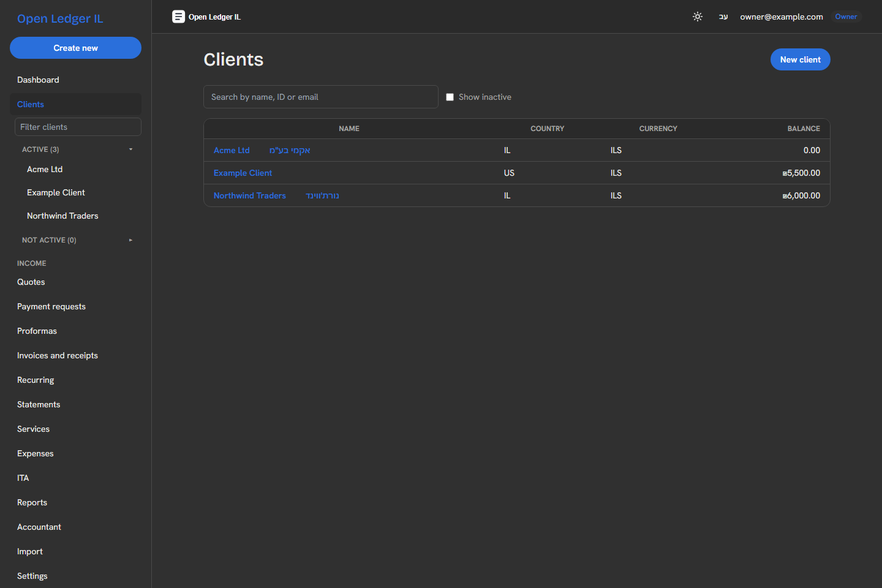Image resolution: width=882 pixels, height=588 pixels.
Task: Switch language to Hebrew
Action: pos(723,17)
